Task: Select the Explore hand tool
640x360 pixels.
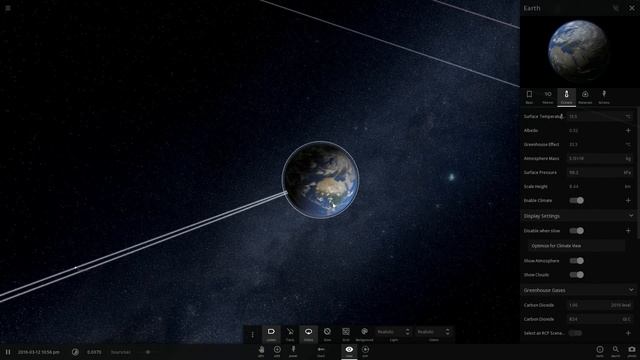Action: [261, 351]
